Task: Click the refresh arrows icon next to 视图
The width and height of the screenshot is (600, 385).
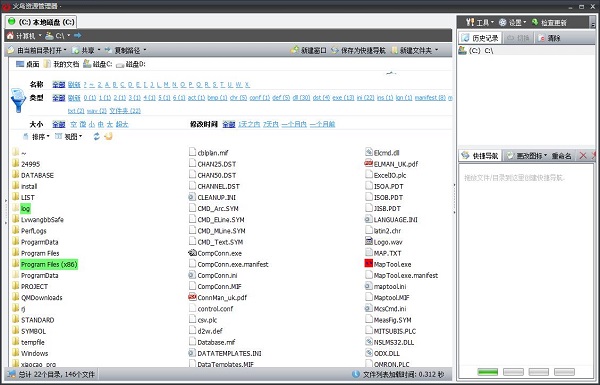Action: 96,136
